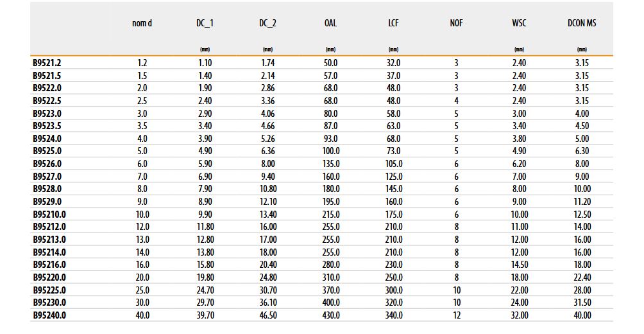Select product code B95240.0
644x334 pixels.
pyautogui.click(x=49, y=315)
